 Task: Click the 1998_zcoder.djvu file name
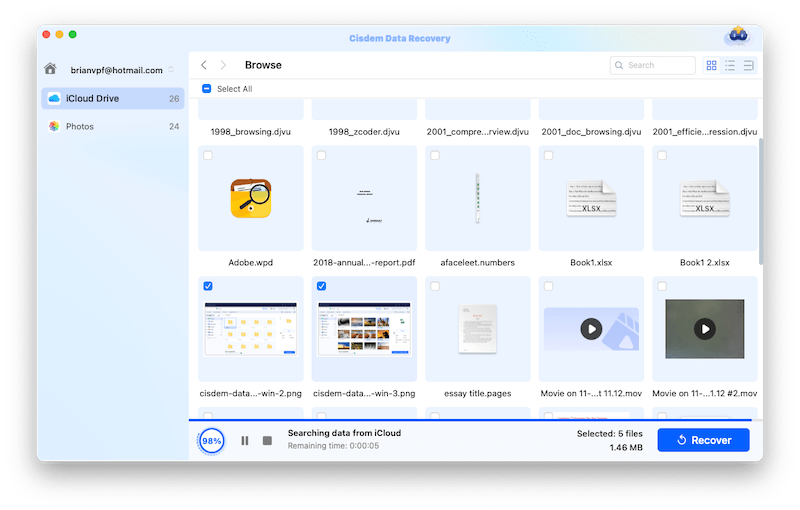pos(364,132)
